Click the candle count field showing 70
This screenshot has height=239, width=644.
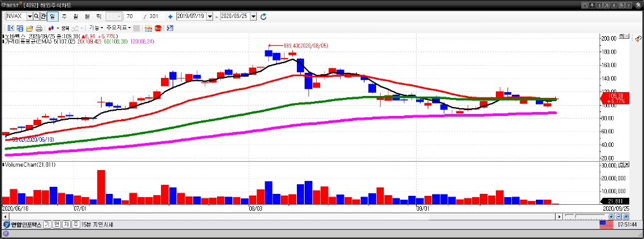coord(134,16)
